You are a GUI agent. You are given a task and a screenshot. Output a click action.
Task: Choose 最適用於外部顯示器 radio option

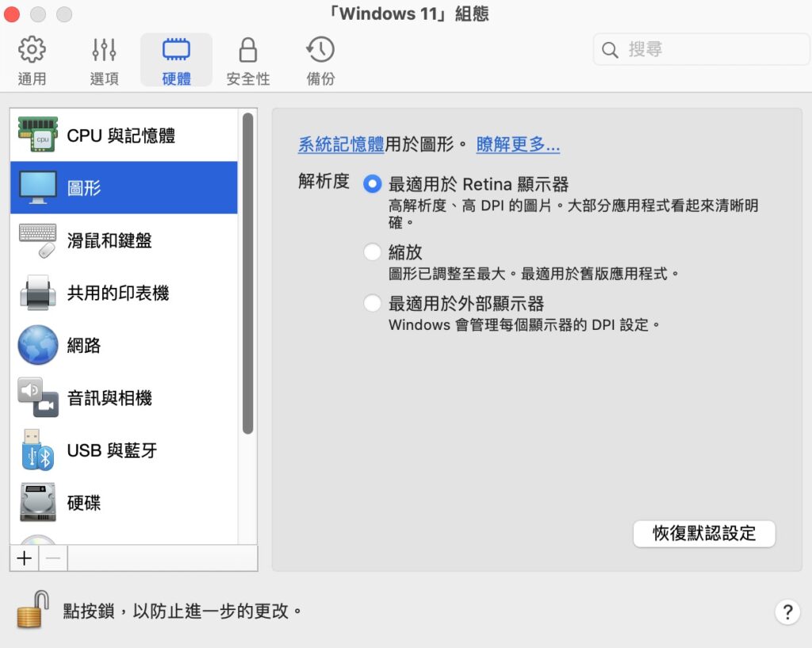373,303
